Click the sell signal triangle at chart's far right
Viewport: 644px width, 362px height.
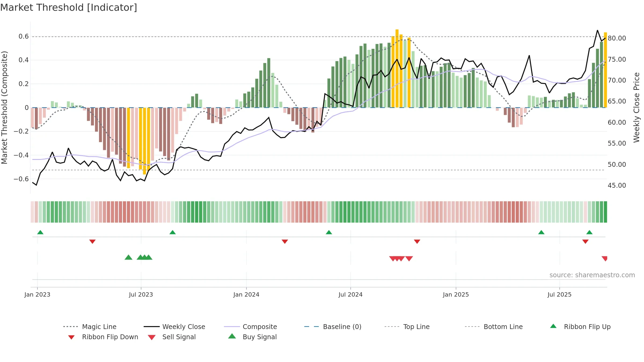(605, 259)
